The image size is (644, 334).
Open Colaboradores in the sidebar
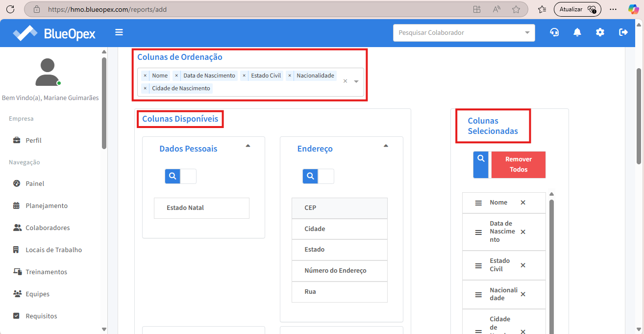(48, 228)
